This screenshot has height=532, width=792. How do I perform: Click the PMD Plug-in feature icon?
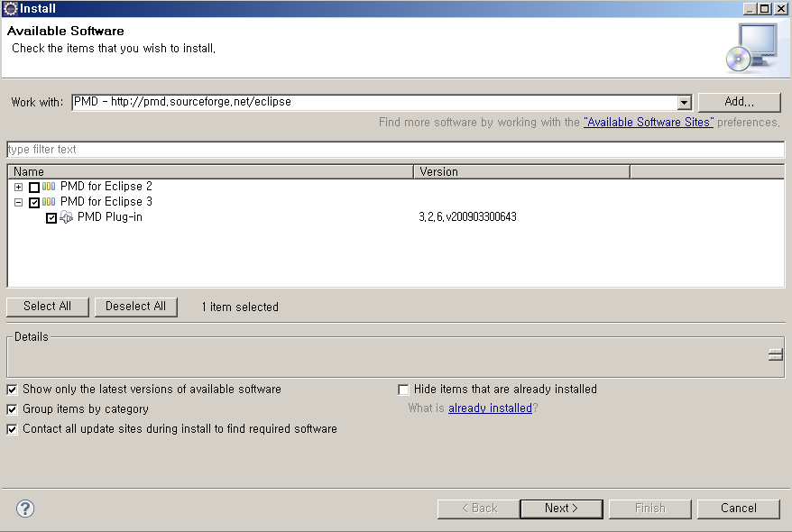coord(67,217)
